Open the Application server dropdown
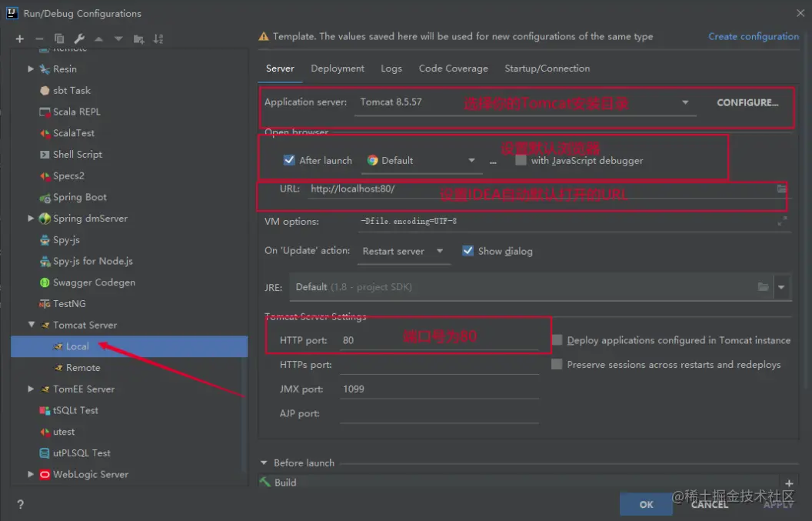812x521 pixels. [684, 102]
